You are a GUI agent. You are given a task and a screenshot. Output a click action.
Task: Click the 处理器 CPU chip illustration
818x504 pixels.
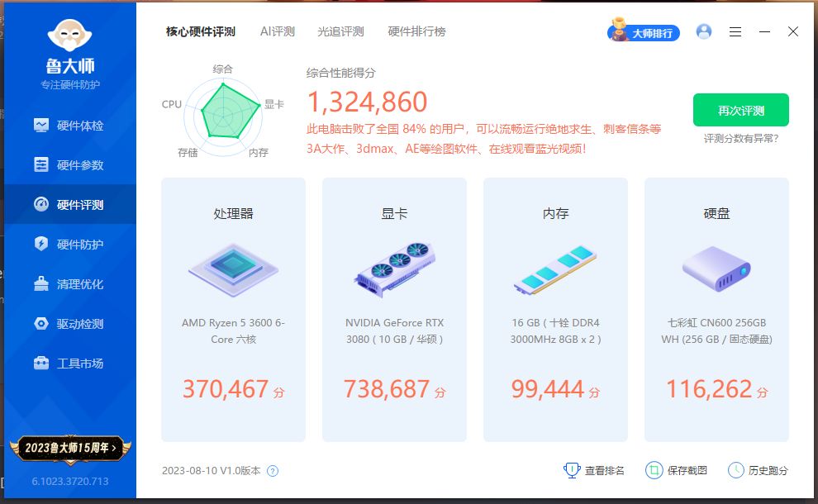tap(233, 270)
